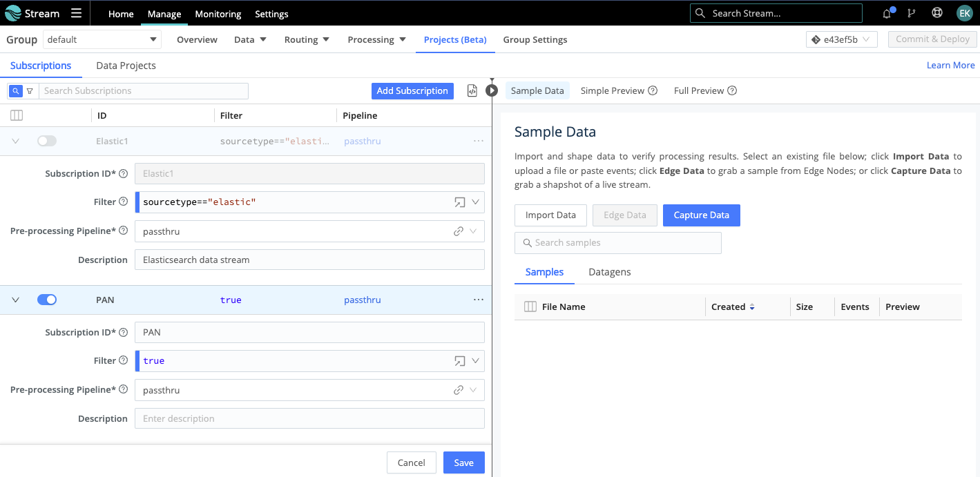This screenshot has height=477, width=980.
Task: Click the JSON code editor icon
Action: click(x=472, y=90)
